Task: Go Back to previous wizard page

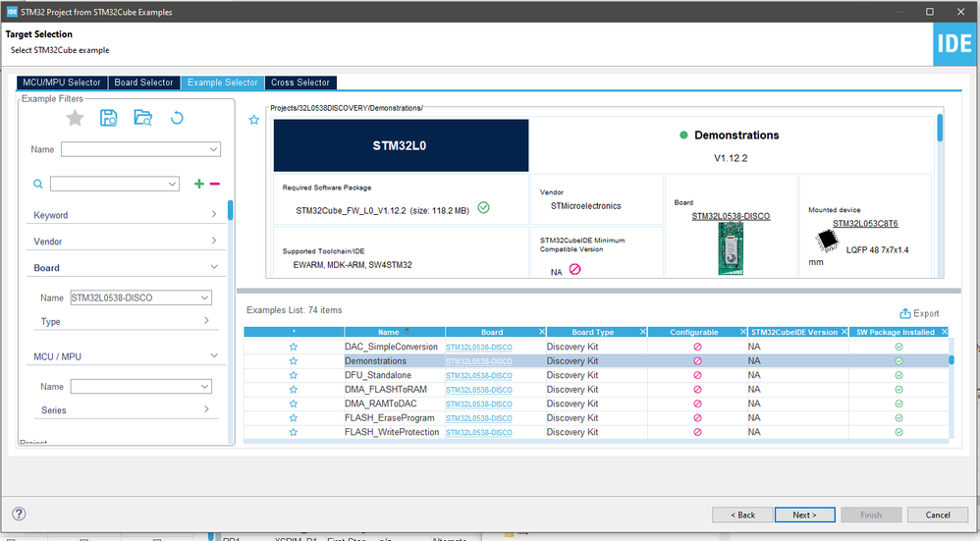Action: (x=743, y=514)
